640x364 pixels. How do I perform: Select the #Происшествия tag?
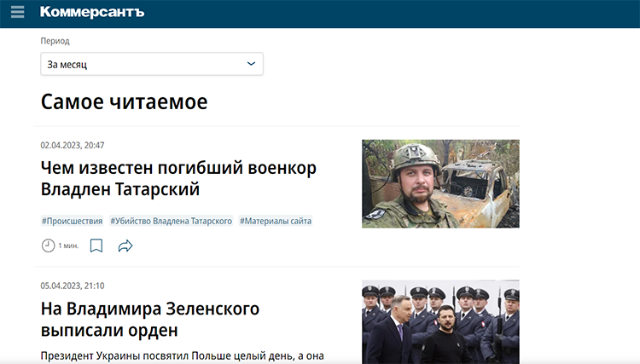pos(72,221)
